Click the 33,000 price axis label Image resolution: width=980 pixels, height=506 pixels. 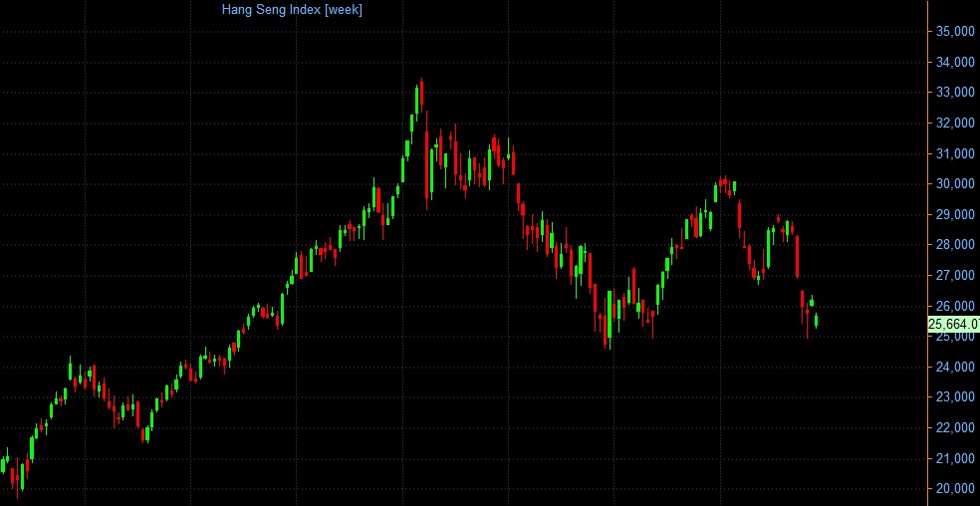point(955,92)
